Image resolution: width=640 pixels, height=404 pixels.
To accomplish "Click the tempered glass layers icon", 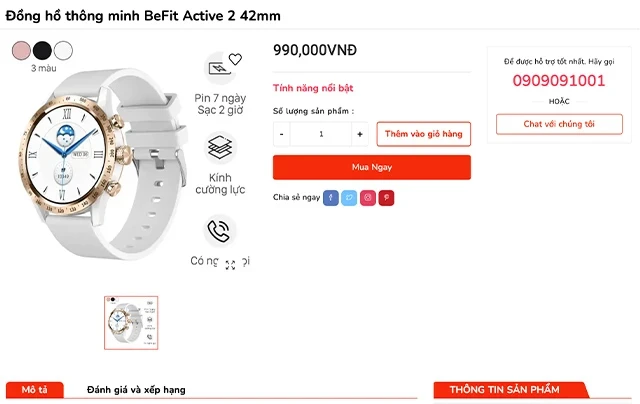I will (x=219, y=149).
